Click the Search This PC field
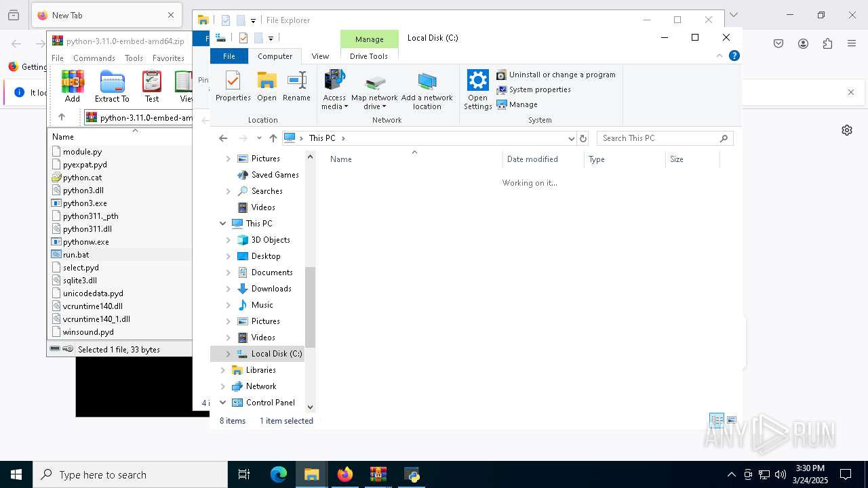The width and height of the screenshot is (868, 488). click(x=665, y=138)
